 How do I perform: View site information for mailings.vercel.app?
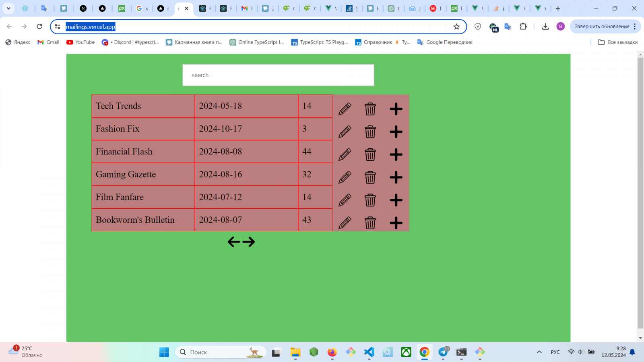tap(58, 27)
